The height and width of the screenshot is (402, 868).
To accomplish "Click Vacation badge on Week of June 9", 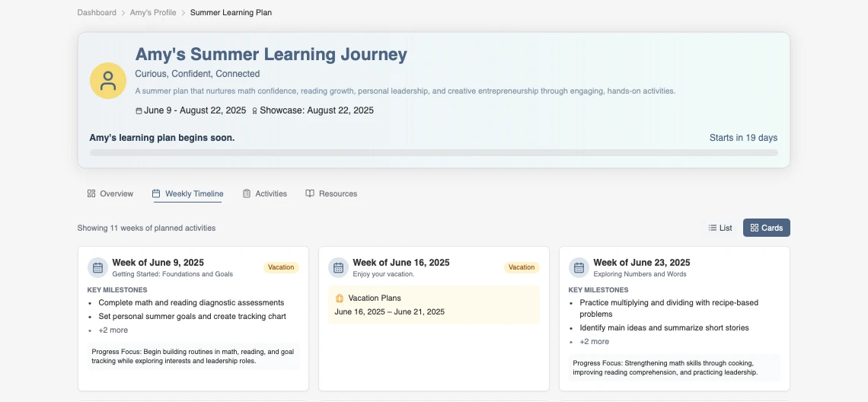I will tap(281, 267).
